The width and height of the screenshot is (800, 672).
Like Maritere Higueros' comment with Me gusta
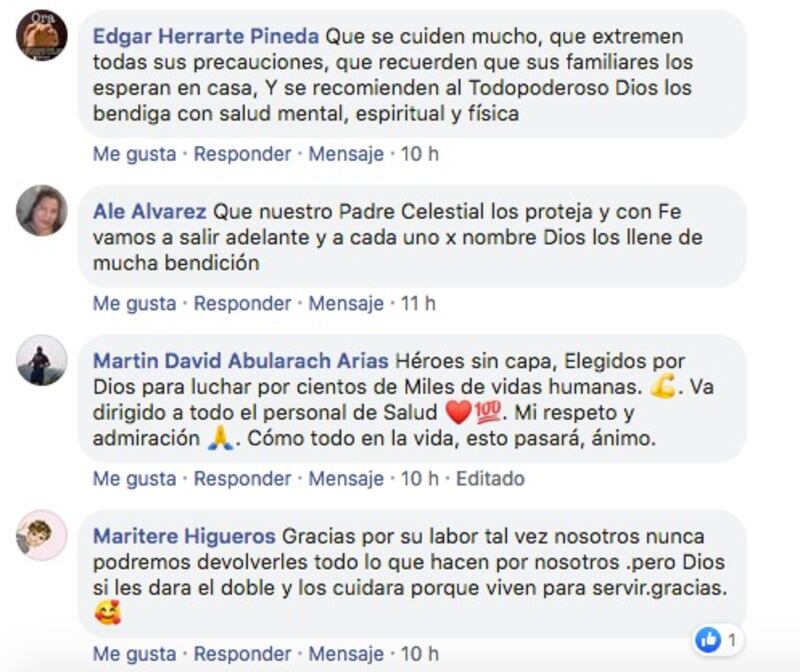click(135, 654)
